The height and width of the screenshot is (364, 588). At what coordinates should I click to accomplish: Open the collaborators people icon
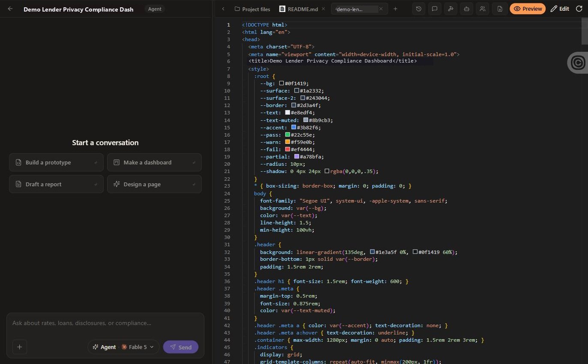tap(483, 9)
